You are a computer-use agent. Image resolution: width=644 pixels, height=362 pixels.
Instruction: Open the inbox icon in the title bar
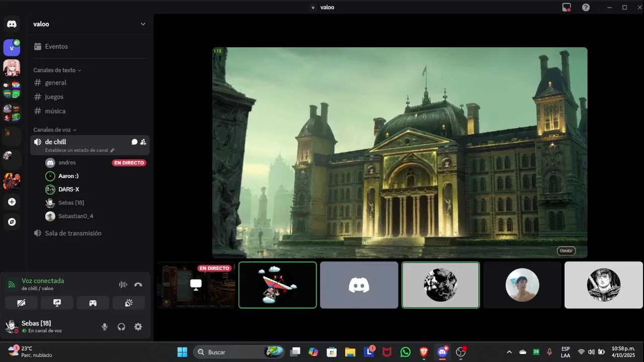[x=567, y=7]
